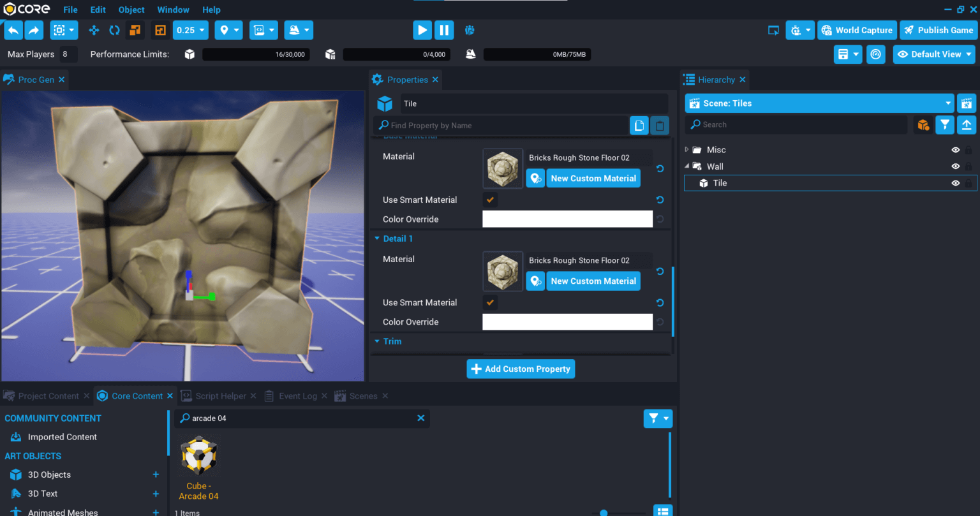Click the Publish Game button
This screenshot has height=516, width=980.
(938, 30)
